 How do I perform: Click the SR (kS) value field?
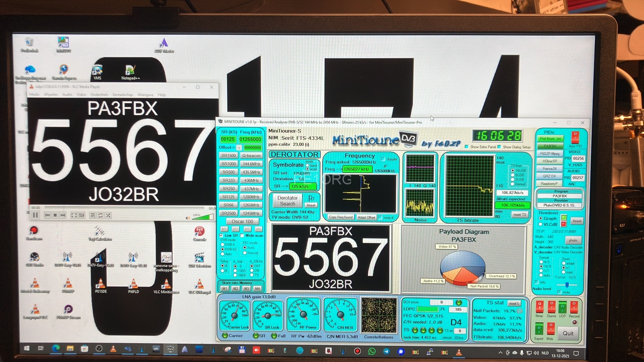(x=228, y=139)
